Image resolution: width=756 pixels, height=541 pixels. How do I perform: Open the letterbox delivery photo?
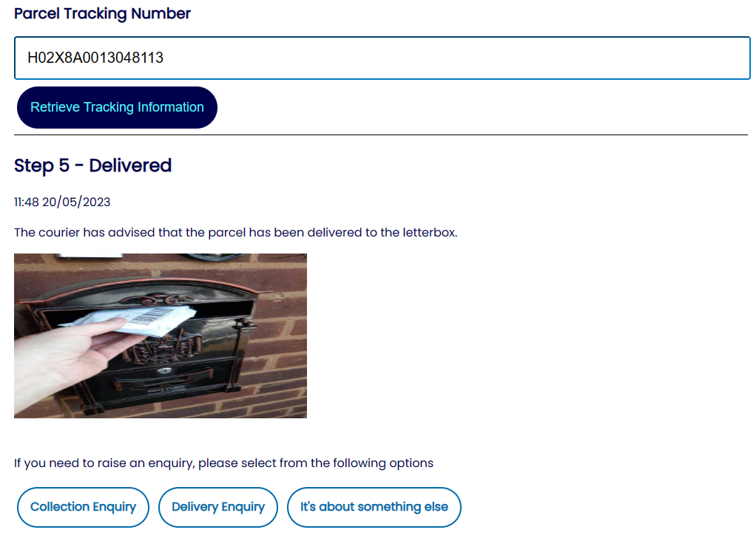(161, 336)
